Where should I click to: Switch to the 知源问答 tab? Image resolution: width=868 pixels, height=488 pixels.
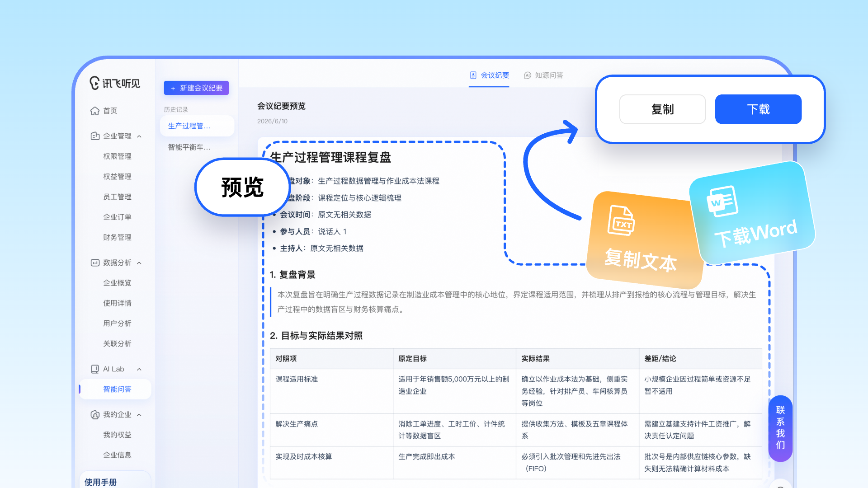[543, 75]
